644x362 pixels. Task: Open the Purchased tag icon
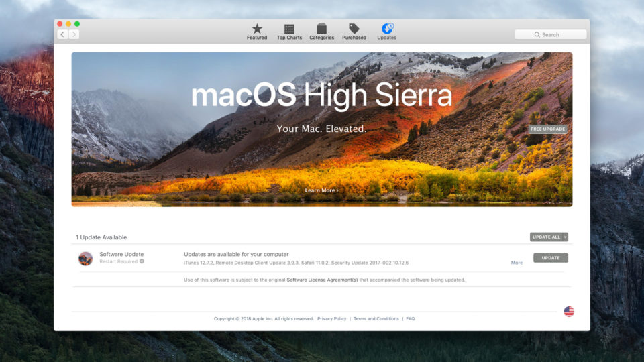[354, 29]
